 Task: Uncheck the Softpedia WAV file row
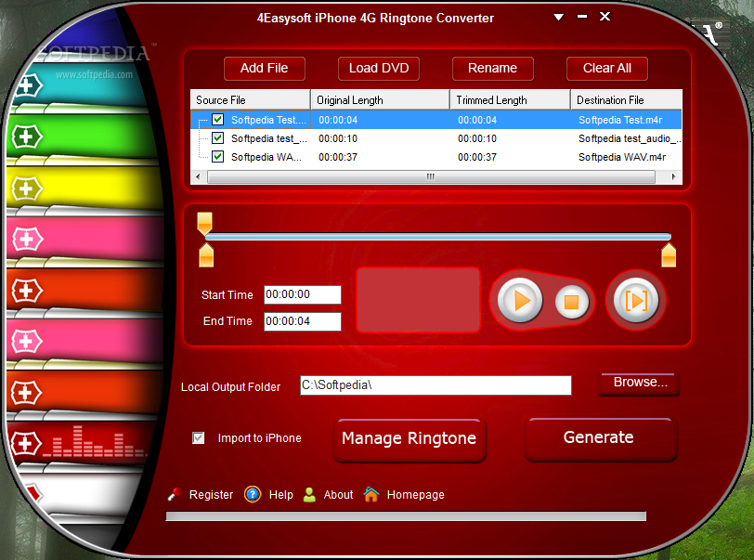click(x=218, y=156)
